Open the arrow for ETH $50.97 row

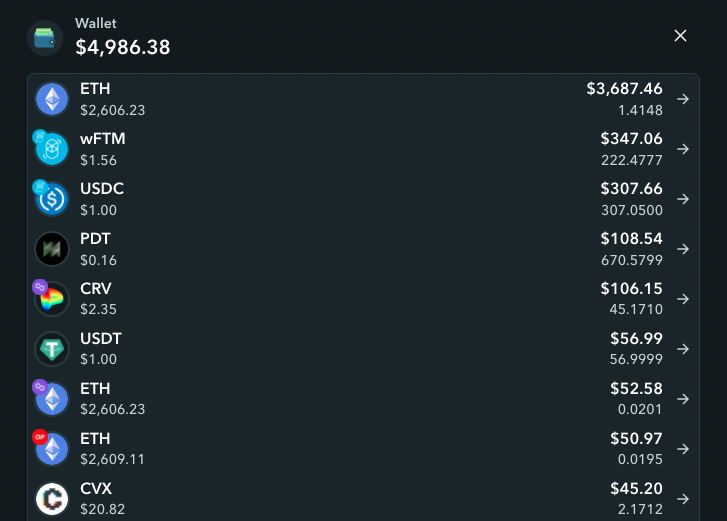(682, 449)
